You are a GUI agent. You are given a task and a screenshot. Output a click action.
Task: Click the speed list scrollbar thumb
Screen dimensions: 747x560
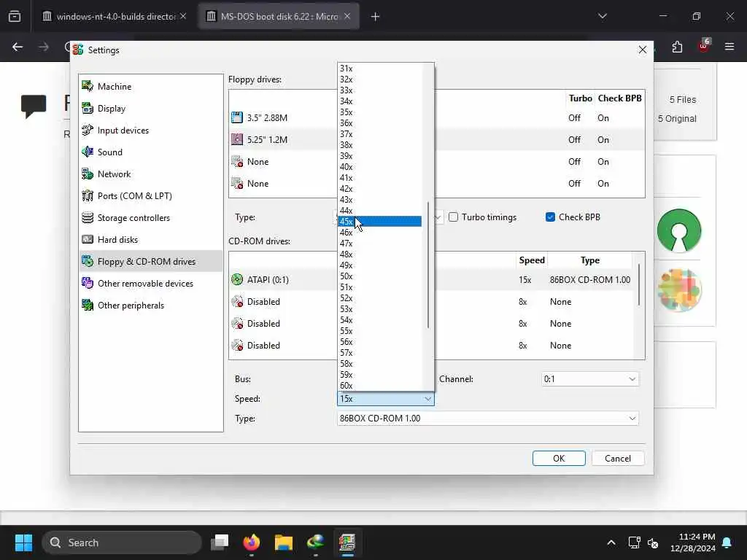click(x=428, y=265)
